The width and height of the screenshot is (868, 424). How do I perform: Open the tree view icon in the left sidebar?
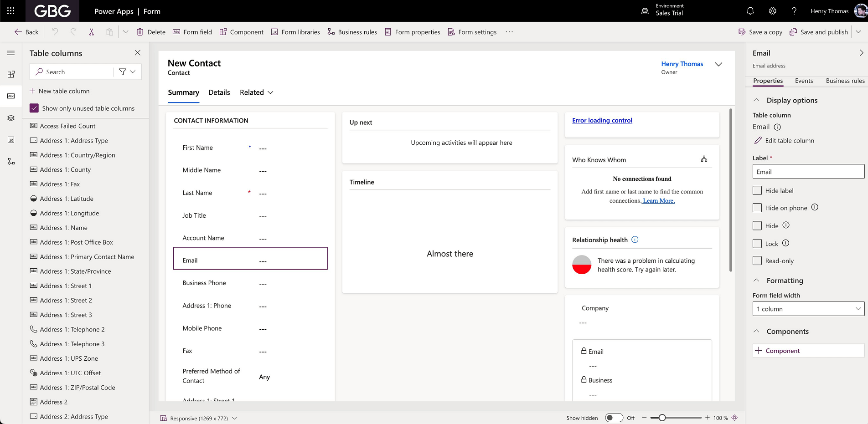(11, 161)
